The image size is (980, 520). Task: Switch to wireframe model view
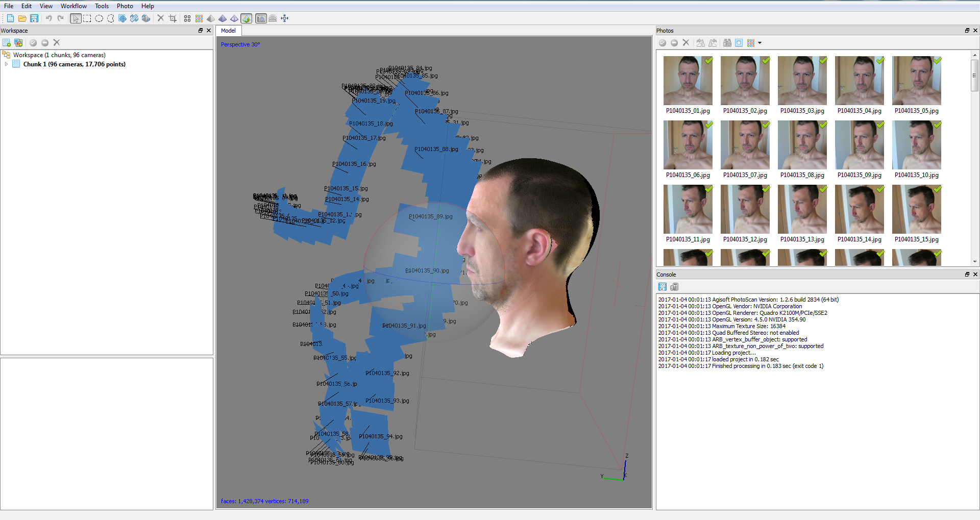[234, 18]
